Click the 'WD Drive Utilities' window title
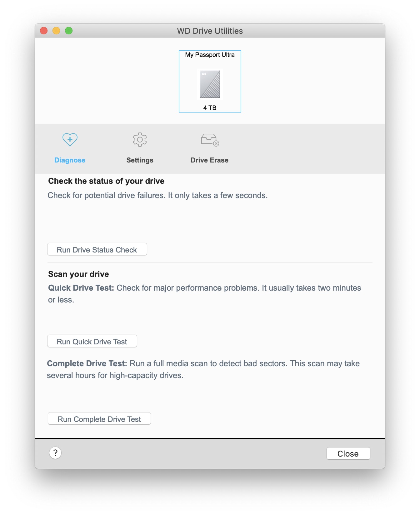The width and height of the screenshot is (420, 515). 210,31
